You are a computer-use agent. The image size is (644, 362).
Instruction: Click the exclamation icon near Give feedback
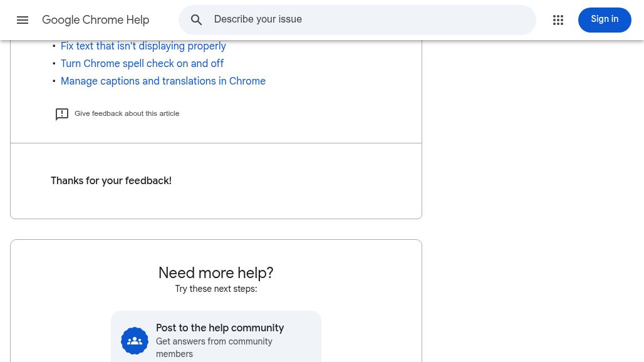62,114
